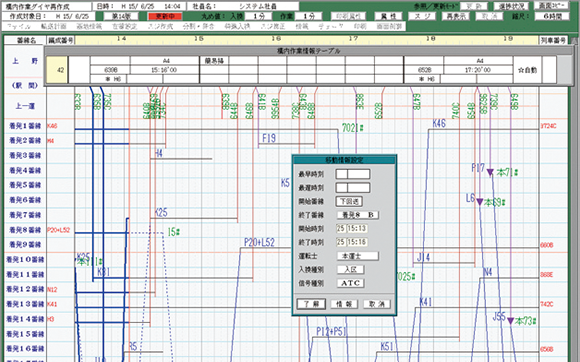
Task: Click the 取消 cancel button in dialog
Action: pyautogui.click(x=376, y=304)
